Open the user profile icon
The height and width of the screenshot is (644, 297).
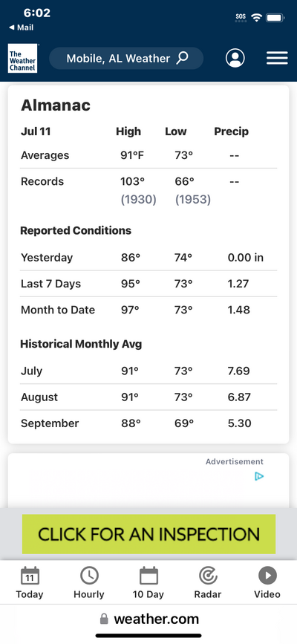click(235, 58)
